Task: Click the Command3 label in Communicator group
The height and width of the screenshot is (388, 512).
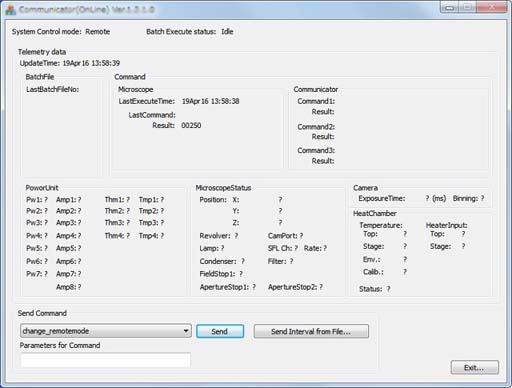Action: (x=316, y=150)
